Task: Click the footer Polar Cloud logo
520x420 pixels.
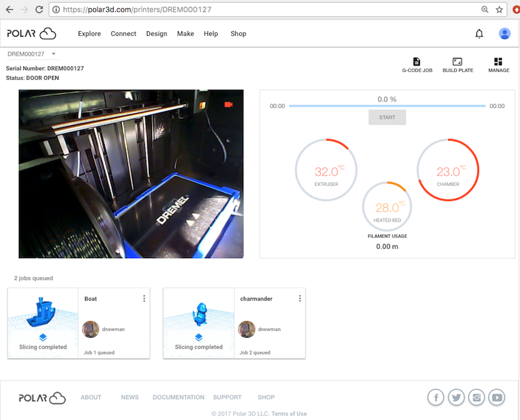Action: coord(42,398)
